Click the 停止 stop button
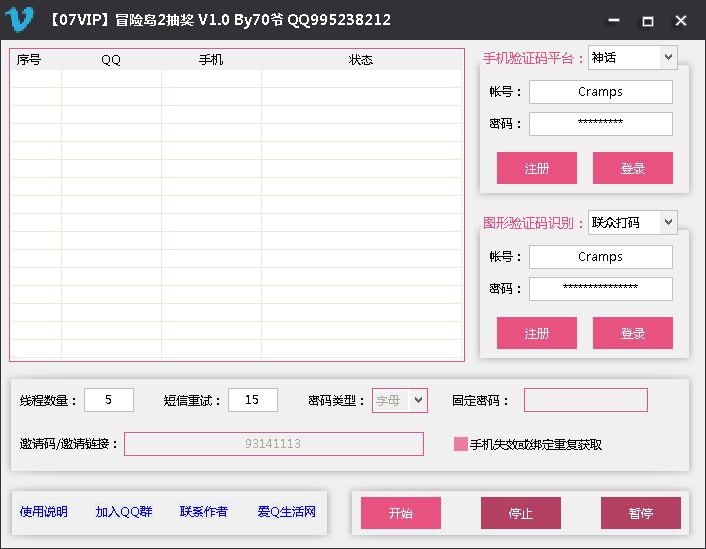This screenshot has height=549, width=706. click(x=520, y=513)
